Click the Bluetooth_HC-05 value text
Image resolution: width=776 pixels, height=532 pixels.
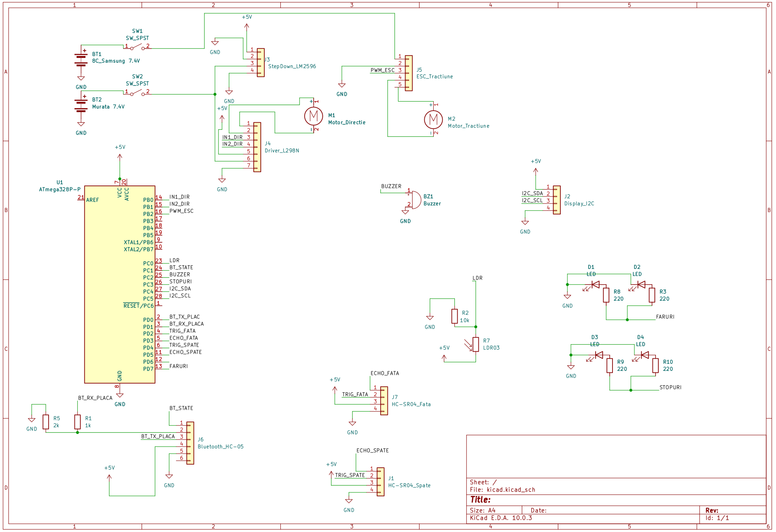coord(220,447)
